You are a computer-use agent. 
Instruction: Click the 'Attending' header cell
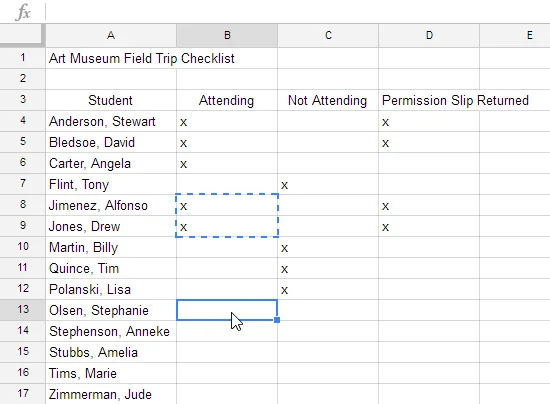(x=227, y=100)
